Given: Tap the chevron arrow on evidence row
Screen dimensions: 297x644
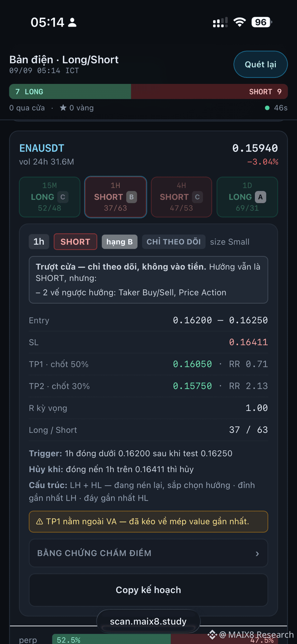Looking at the screenshot, I should pos(257,554).
